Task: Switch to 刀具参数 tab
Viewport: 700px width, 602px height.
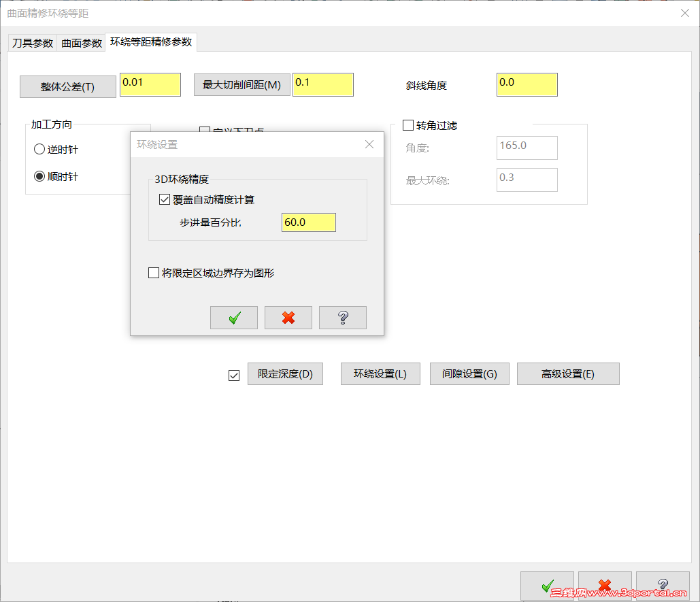Action: pos(31,42)
